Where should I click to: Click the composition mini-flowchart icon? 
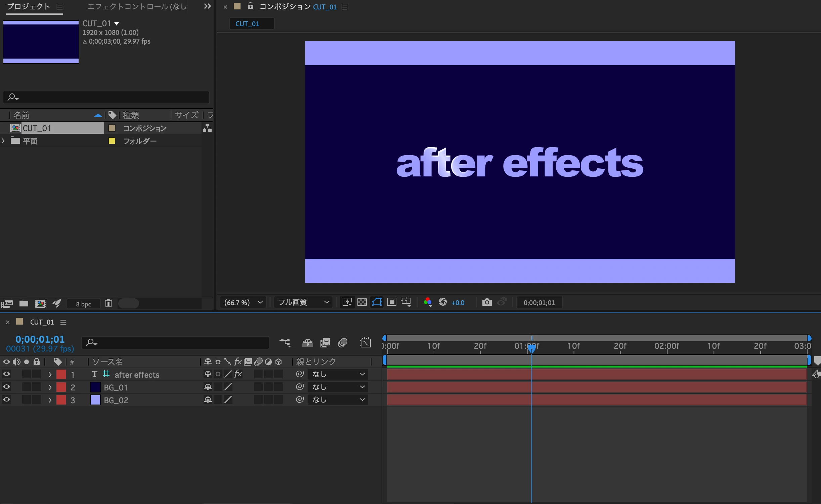(x=285, y=343)
